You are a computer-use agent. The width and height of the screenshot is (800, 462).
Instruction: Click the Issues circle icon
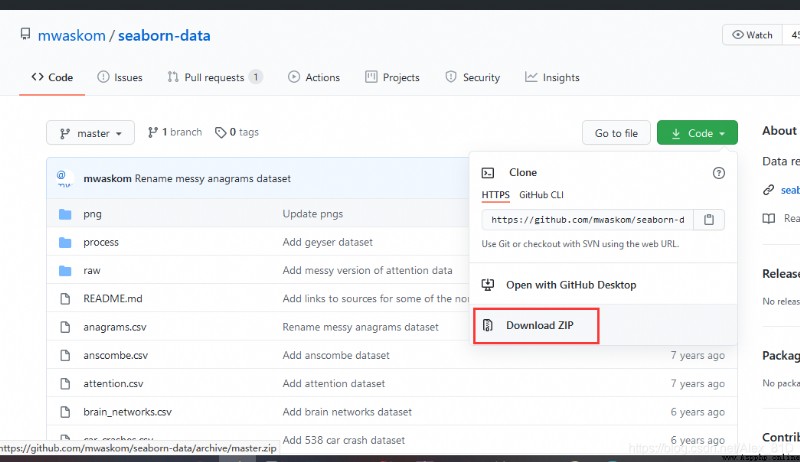(103, 77)
